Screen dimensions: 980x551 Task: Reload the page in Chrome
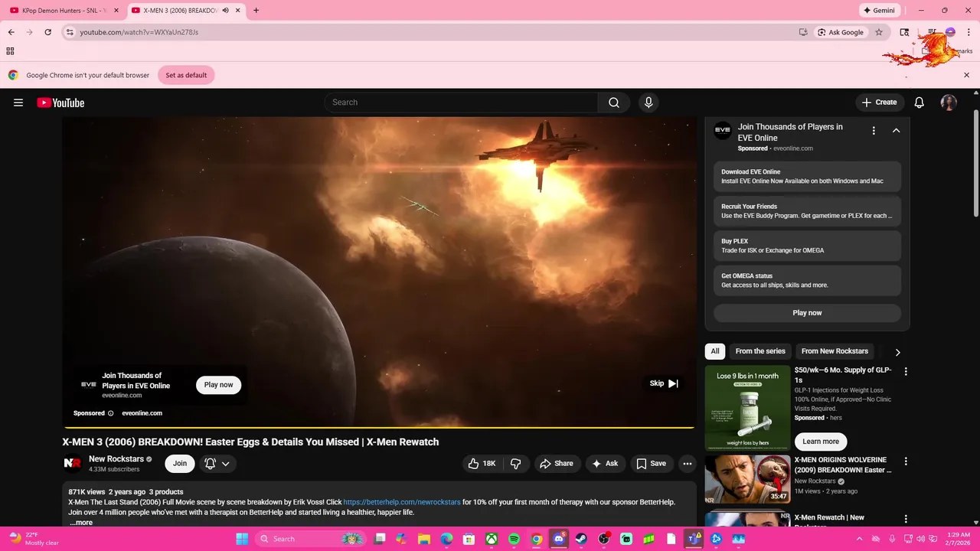pyautogui.click(x=48, y=32)
